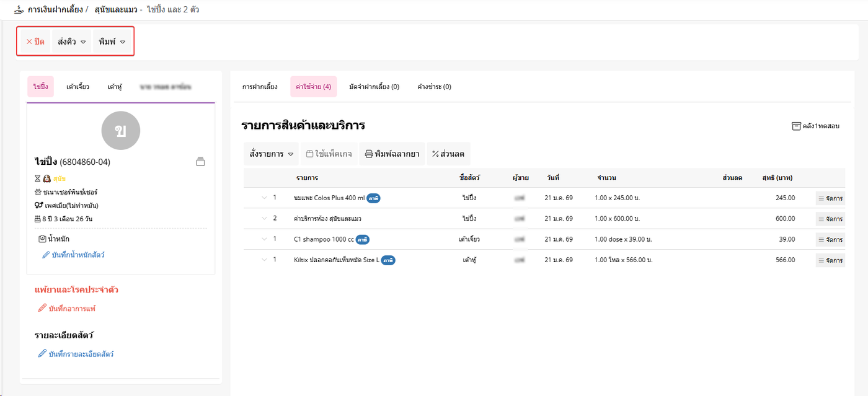Click คลัง1ทดสอบ warehouse selector
This screenshot has height=396, width=868.
click(x=815, y=126)
